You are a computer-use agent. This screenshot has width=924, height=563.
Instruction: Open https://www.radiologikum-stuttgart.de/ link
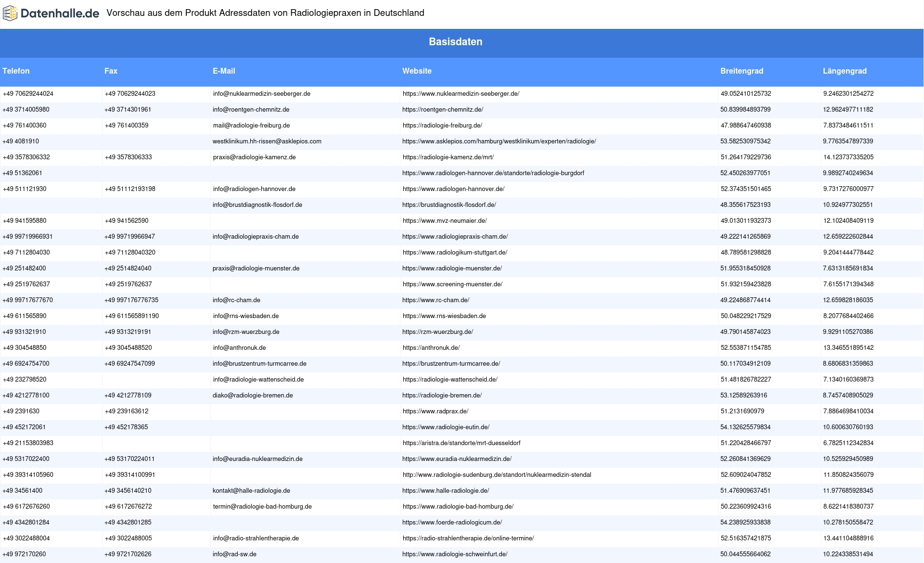tap(455, 253)
